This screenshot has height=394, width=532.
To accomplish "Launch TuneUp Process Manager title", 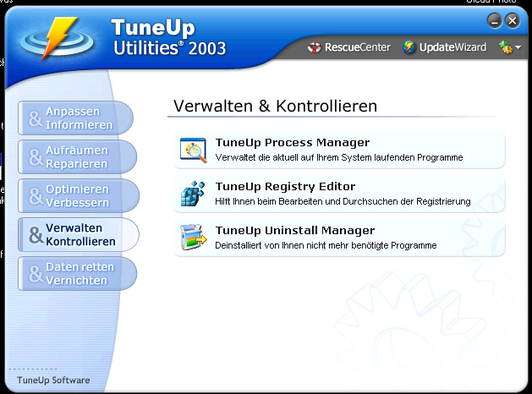I will pyautogui.click(x=293, y=142).
